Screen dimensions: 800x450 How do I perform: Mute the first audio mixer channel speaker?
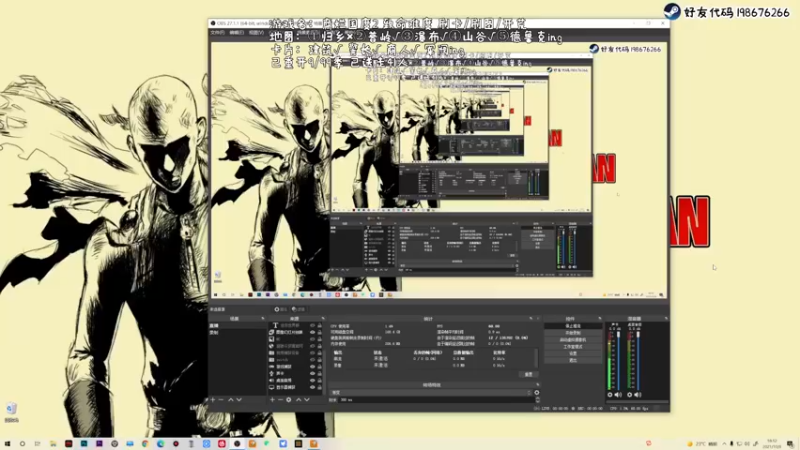tap(618, 395)
